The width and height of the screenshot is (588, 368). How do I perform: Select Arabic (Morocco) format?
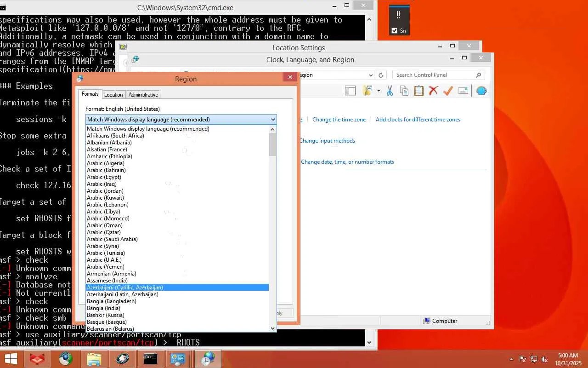coord(177,218)
